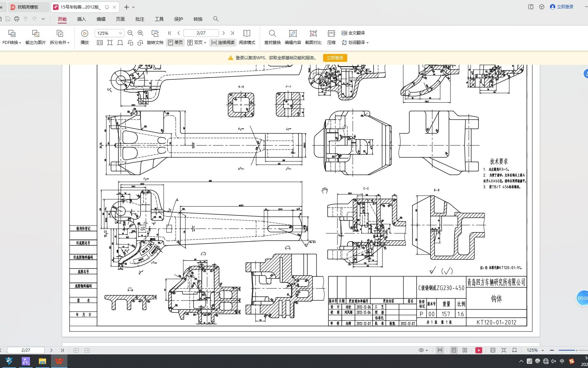
Task: Expand the 125% zoom dropdown
Action: tap(120, 33)
